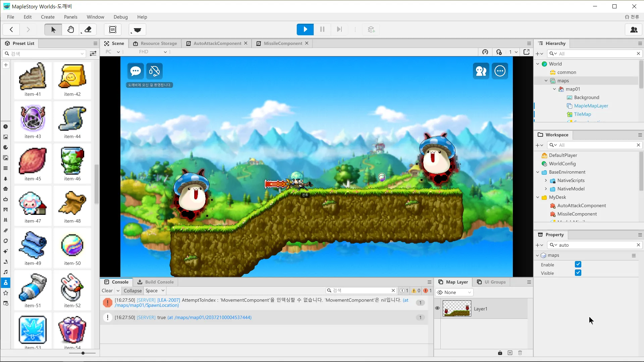Click the Pause playback button
This screenshot has height=362, width=644.
pyautogui.click(x=322, y=29)
